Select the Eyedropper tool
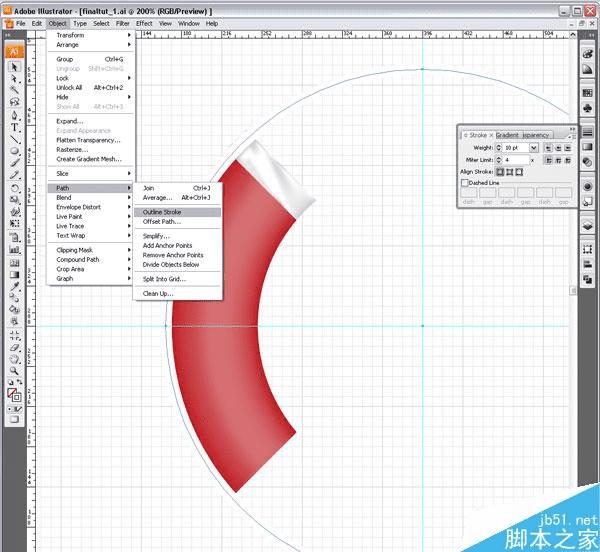 click(14, 286)
